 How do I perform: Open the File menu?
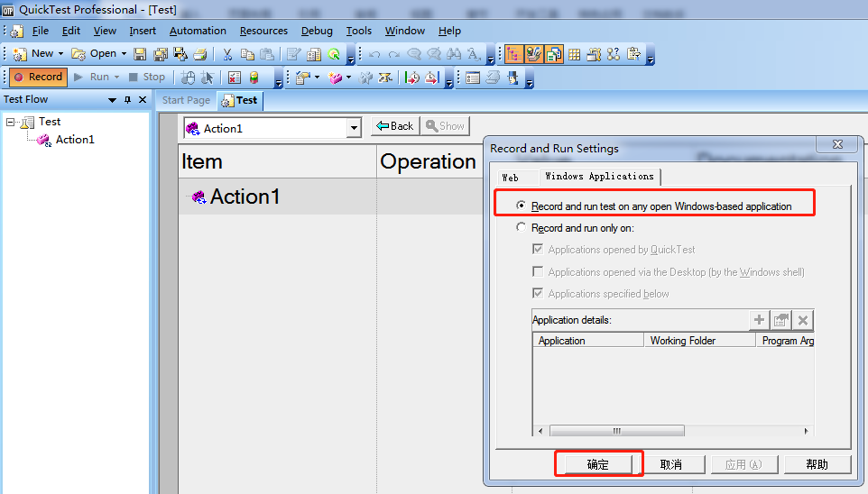(41, 31)
